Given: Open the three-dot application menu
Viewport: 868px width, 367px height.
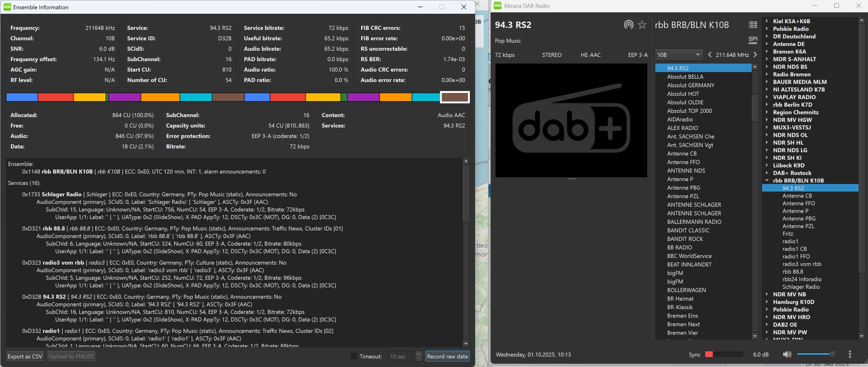Looking at the screenshot, I should pos(849,354).
